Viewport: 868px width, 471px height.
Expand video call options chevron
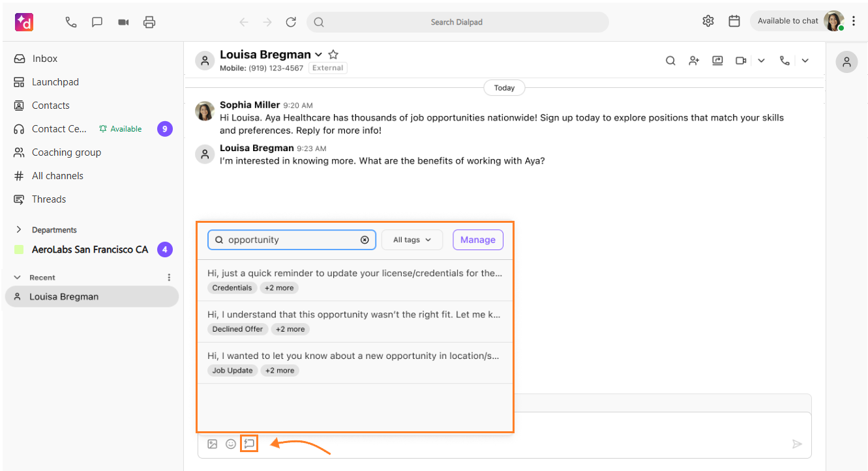pos(761,61)
